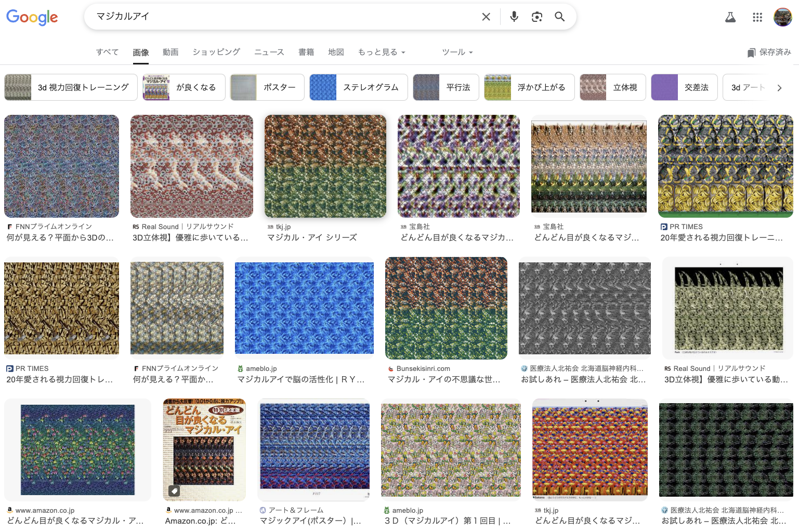Select the 交差法 purple filter chip
Screen dimensions: 799x532
click(684, 87)
